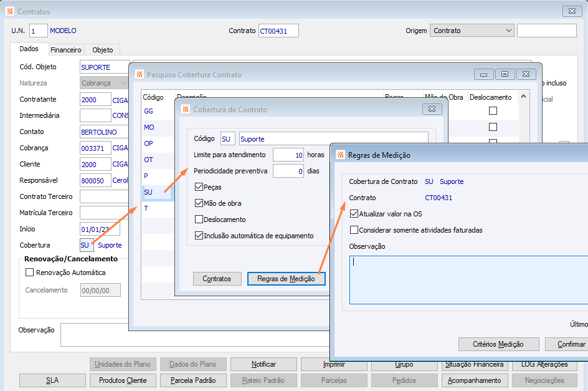Switch to the Dados tab
This screenshot has width=588, height=391.
point(29,49)
